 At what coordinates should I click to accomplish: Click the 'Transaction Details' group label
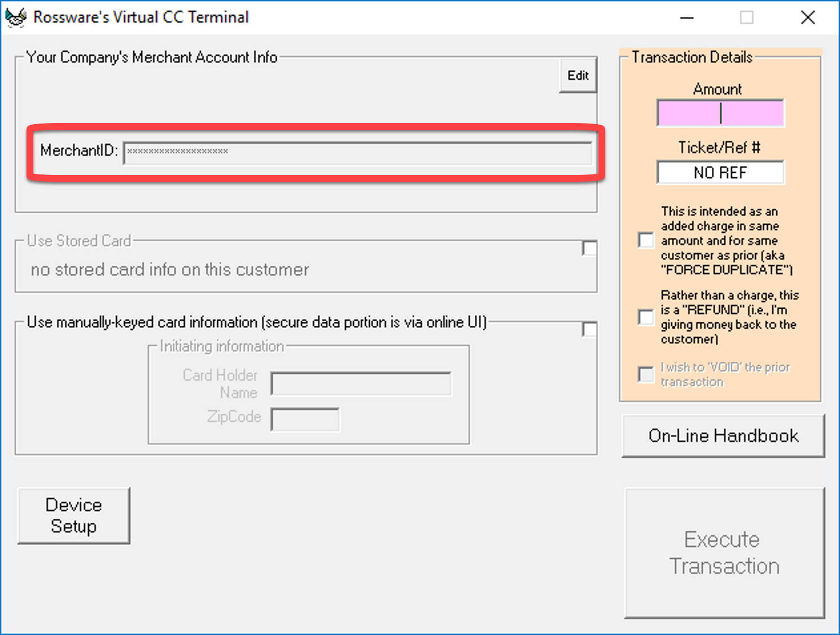(692, 57)
